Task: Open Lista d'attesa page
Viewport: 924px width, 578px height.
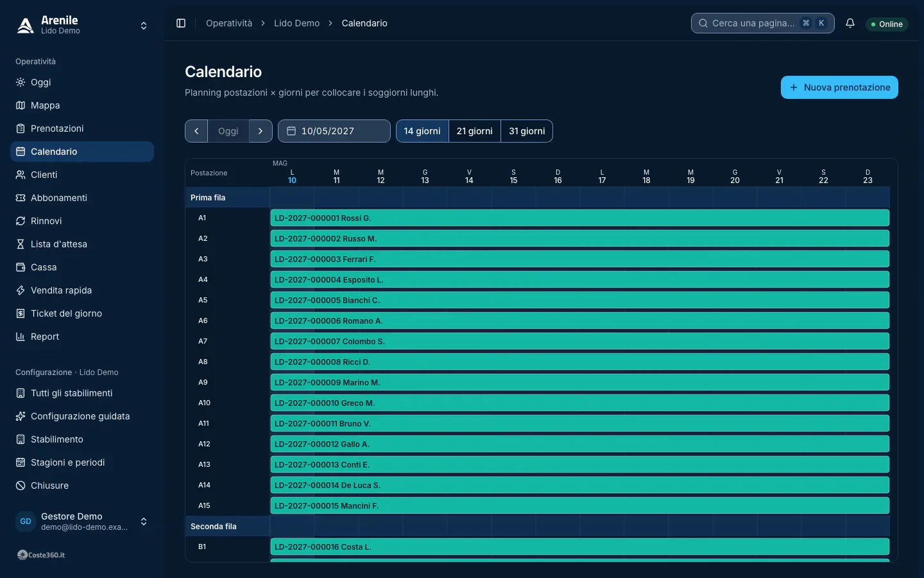Action: click(x=82, y=244)
